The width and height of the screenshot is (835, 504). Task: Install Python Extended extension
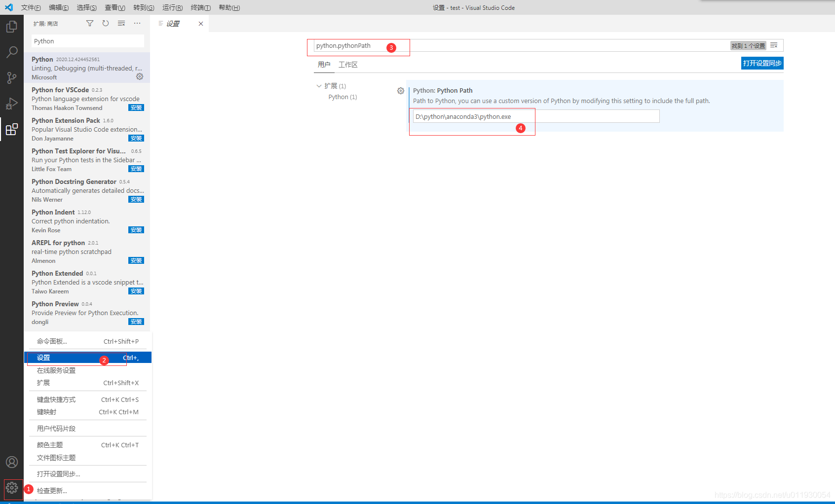point(136,291)
